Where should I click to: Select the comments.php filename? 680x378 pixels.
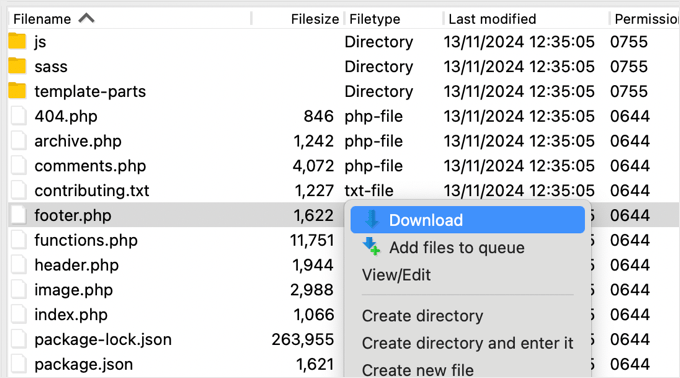pos(90,166)
